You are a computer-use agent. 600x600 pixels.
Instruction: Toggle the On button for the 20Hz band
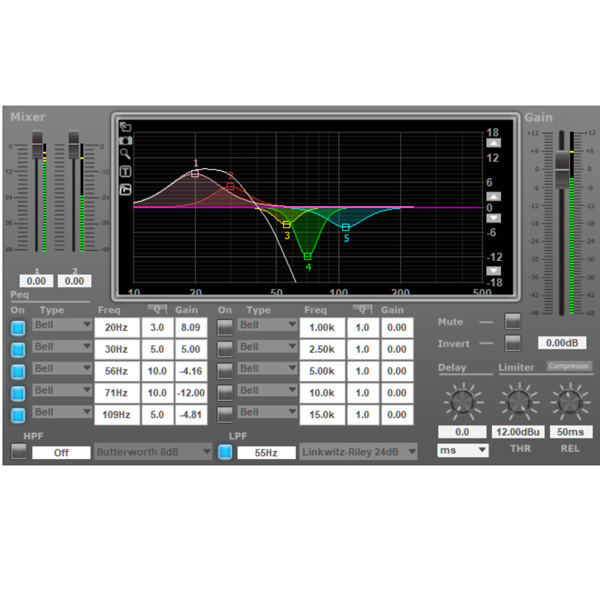point(18,326)
